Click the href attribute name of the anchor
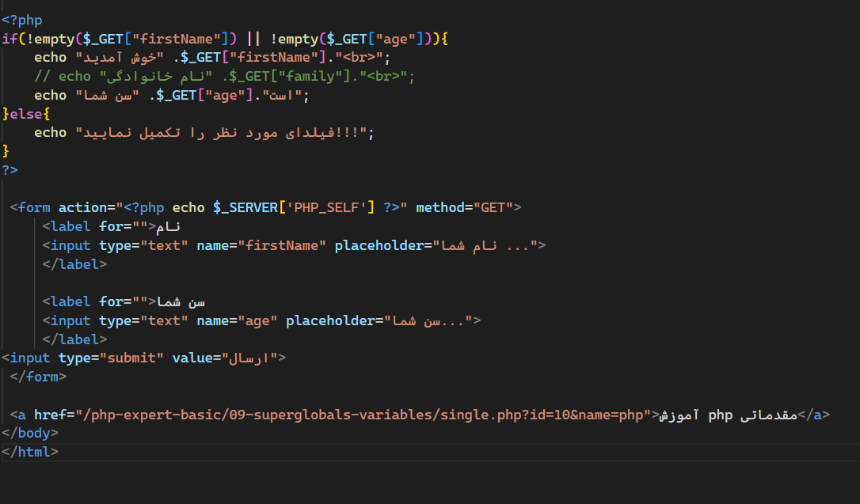The height and width of the screenshot is (504, 860). point(51,415)
